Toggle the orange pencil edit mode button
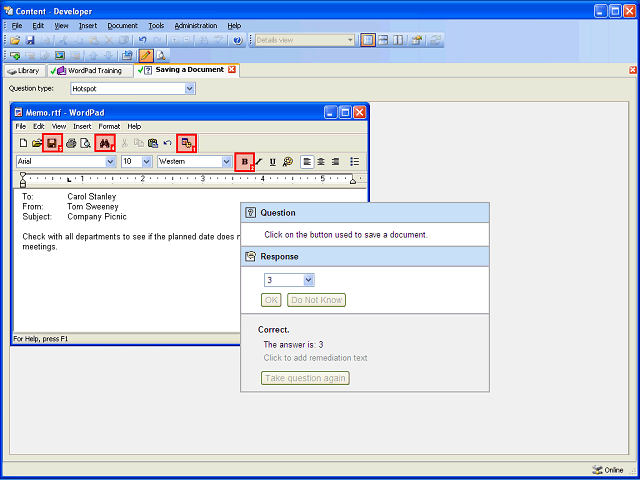This screenshot has height=480, width=640. (x=145, y=55)
